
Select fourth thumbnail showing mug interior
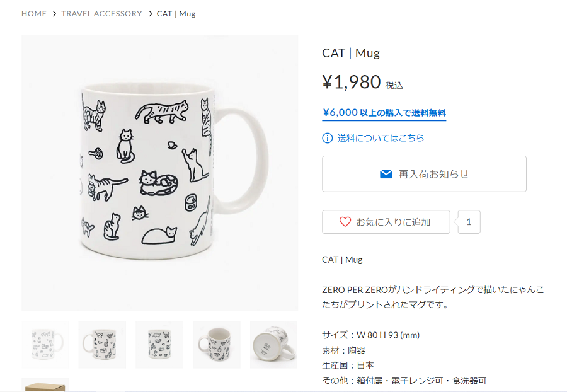point(217,345)
